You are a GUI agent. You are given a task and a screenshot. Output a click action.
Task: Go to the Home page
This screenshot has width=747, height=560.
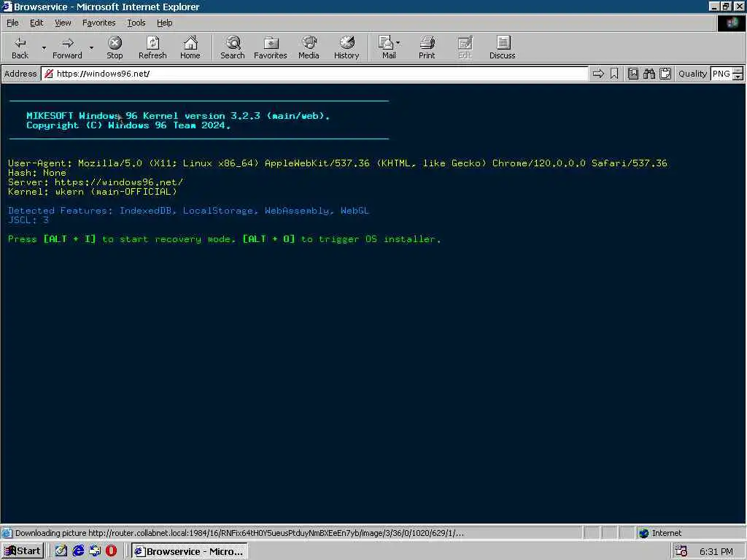click(190, 47)
